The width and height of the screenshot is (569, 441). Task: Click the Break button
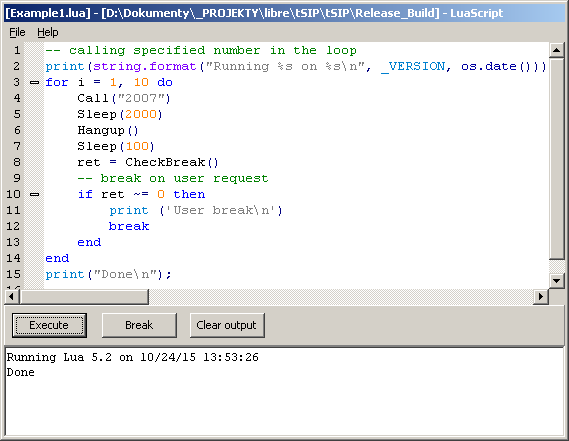[139, 325]
